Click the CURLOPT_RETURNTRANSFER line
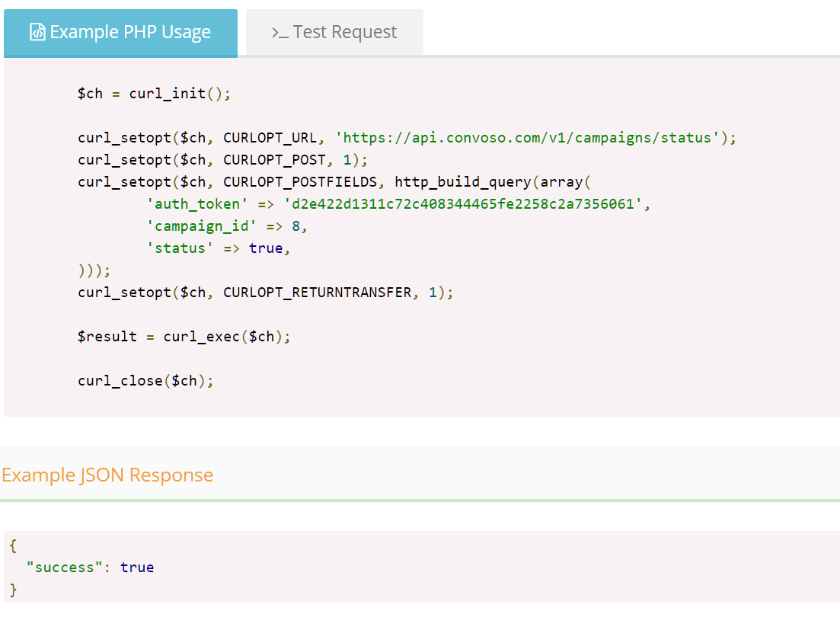The image size is (840, 627). pos(265,293)
